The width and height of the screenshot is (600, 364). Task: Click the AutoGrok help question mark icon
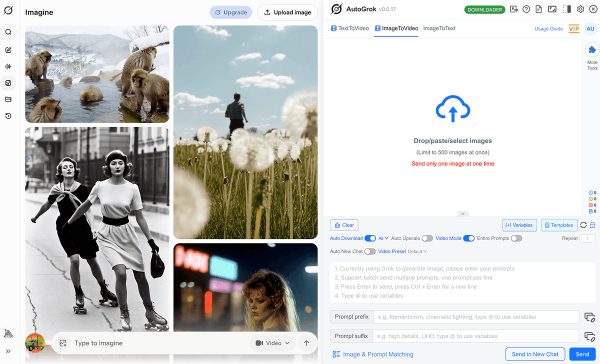point(526,9)
